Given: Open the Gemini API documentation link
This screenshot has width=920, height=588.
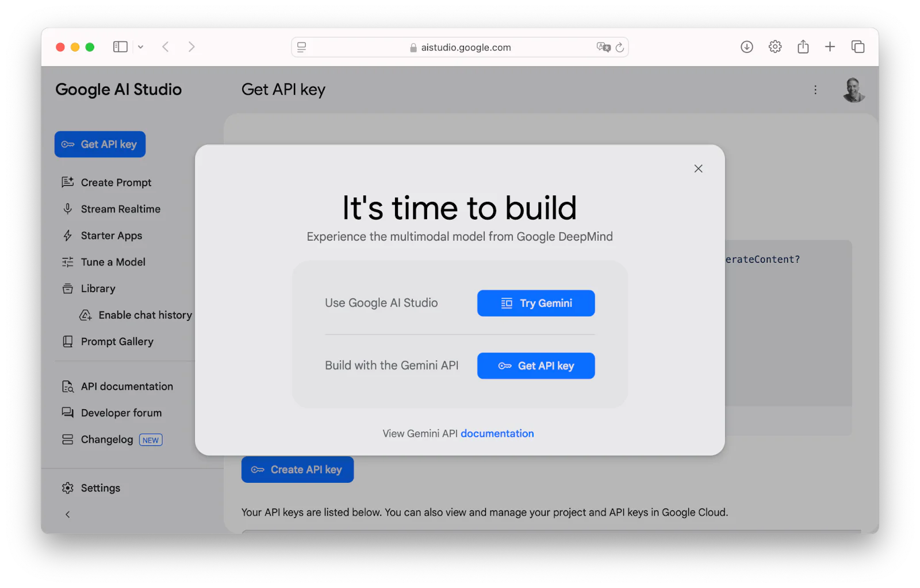Looking at the screenshot, I should point(497,433).
